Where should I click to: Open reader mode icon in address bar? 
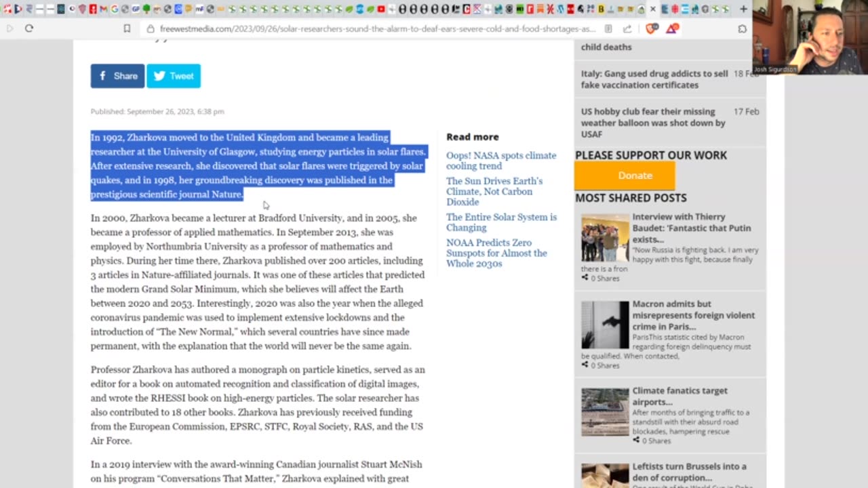608,29
